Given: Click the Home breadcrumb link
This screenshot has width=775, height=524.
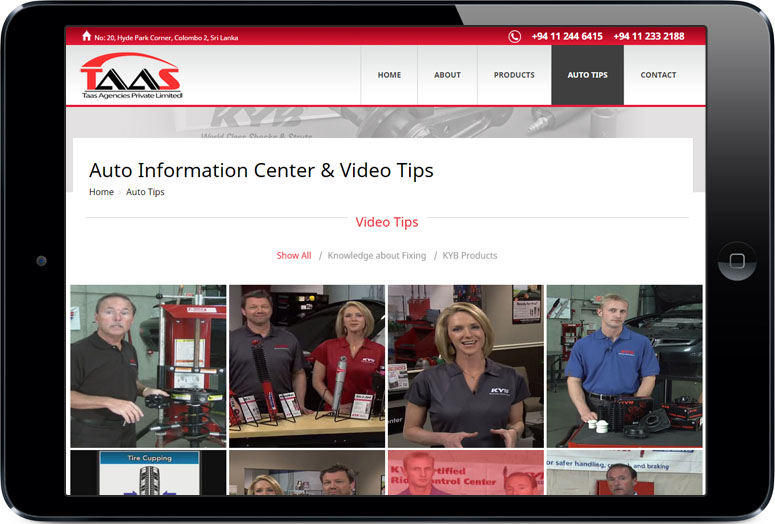Looking at the screenshot, I should (101, 192).
